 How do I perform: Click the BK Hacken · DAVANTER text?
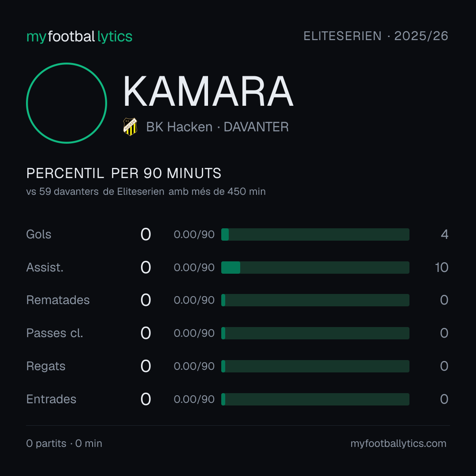(x=217, y=127)
